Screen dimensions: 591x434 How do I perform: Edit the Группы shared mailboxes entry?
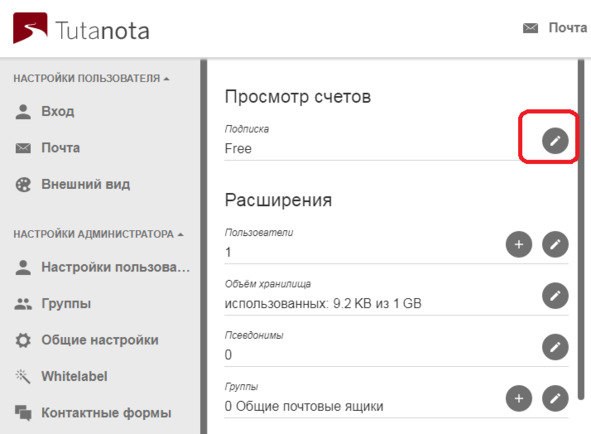click(555, 398)
